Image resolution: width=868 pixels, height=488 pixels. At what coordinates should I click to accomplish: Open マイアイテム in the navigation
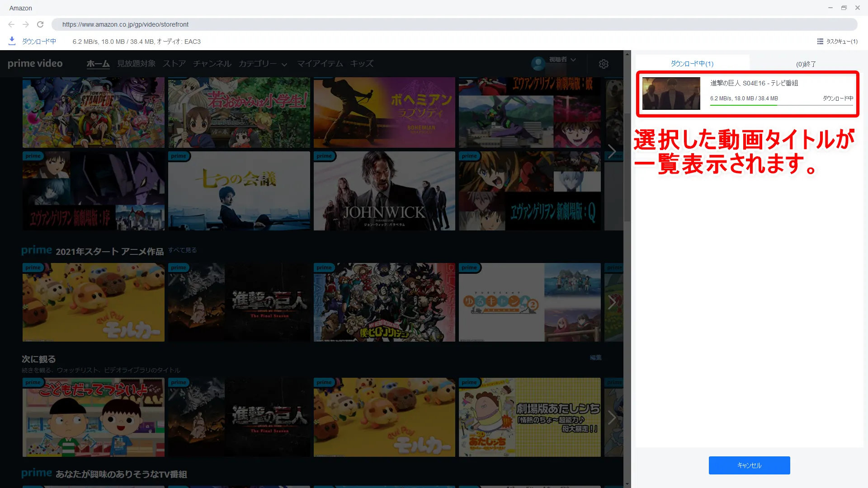pyautogui.click(x=320, y=64)
